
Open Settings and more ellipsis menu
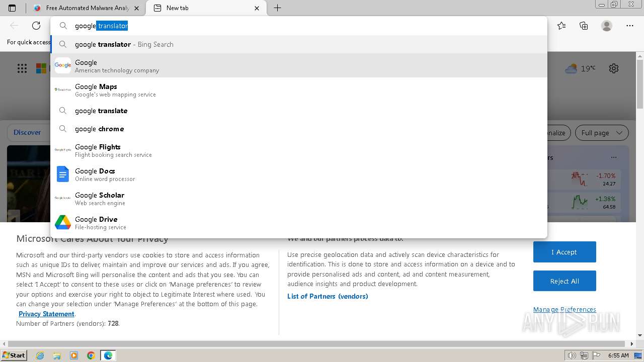point(630,26)
